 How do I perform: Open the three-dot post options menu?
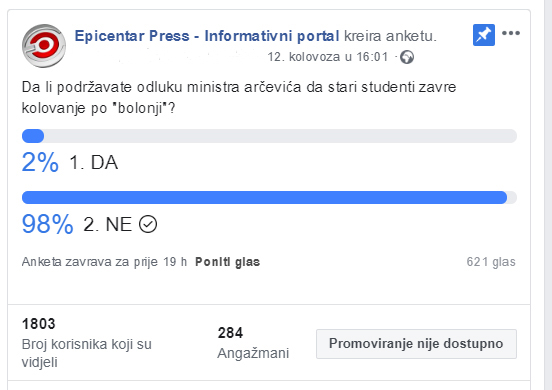coord(511,33)
